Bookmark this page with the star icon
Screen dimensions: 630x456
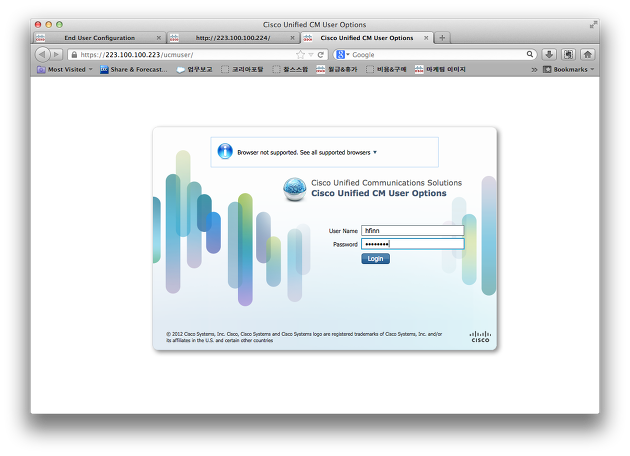click(300, 55)
